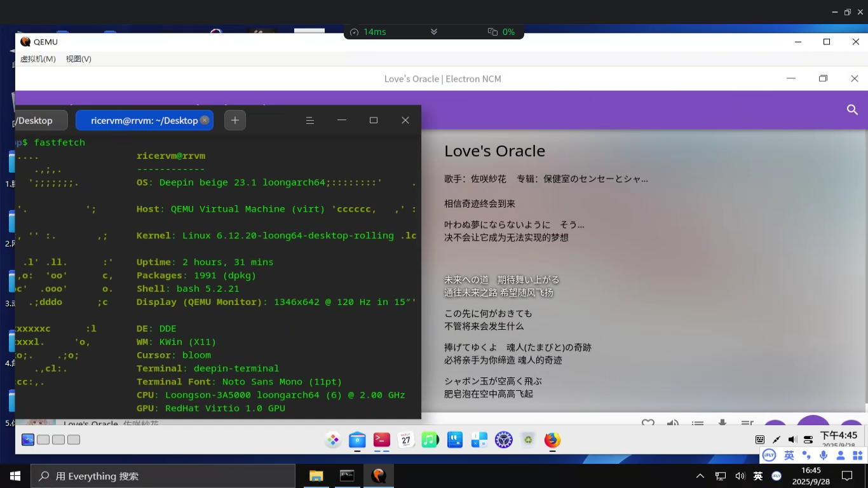Click the QEMU icon on Windows taskbar

coord(379,475)
